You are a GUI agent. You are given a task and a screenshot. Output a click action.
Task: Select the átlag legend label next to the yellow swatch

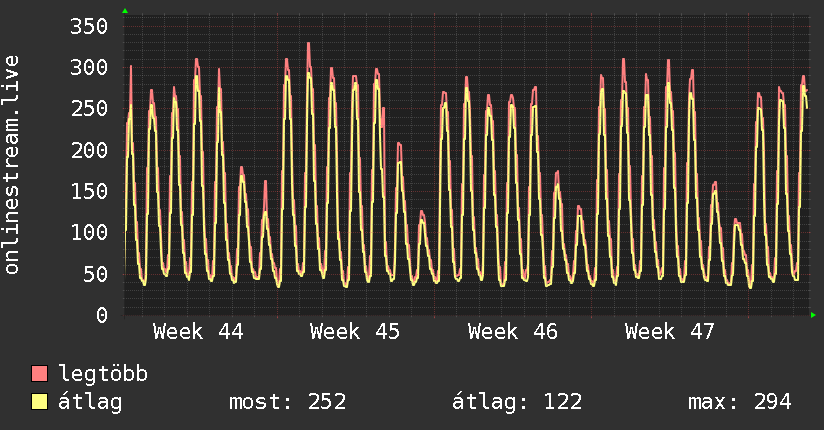pos(90,402)
